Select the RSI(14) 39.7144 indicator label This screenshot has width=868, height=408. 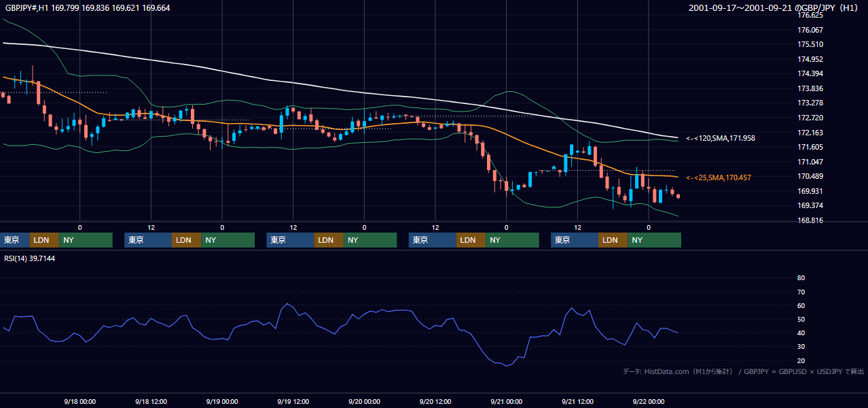point(30,258)
